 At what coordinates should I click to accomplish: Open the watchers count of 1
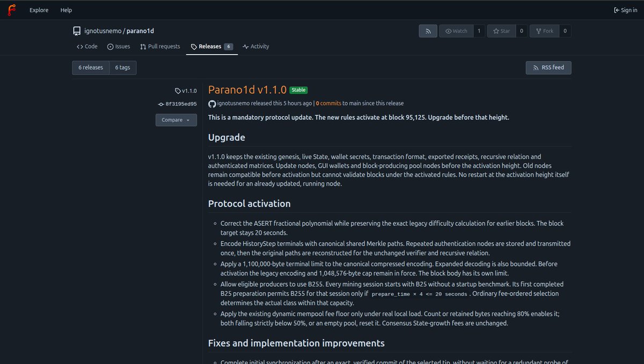coord(479,31)
